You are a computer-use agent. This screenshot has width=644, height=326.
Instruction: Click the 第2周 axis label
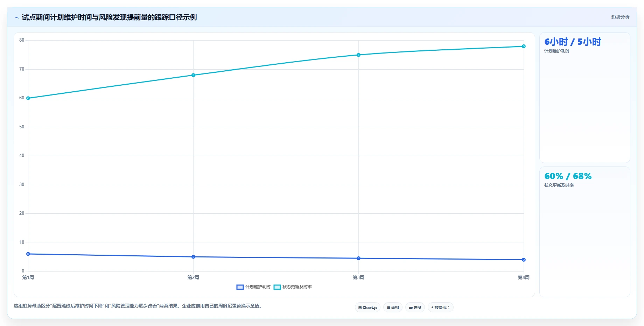coord(193,277)
